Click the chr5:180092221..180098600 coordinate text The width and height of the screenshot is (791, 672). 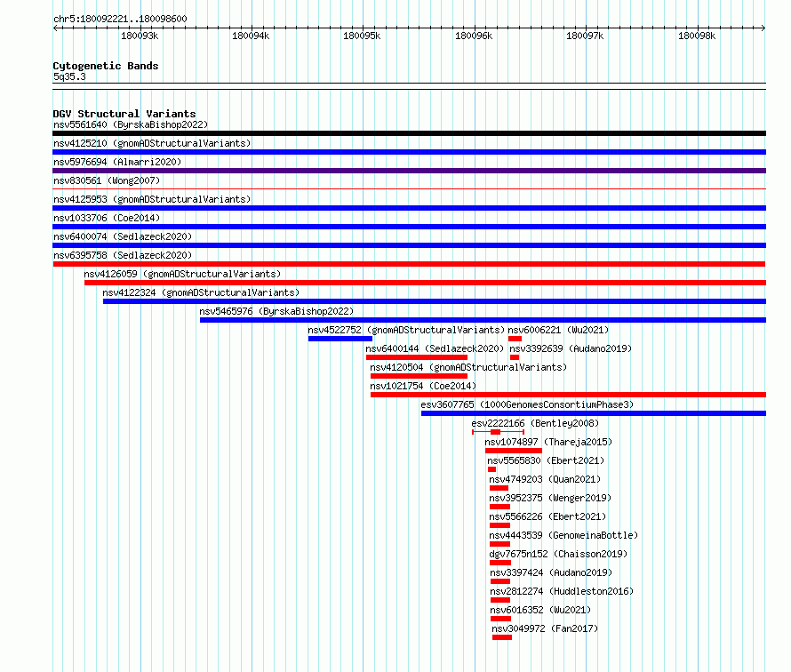coord(120,19)
